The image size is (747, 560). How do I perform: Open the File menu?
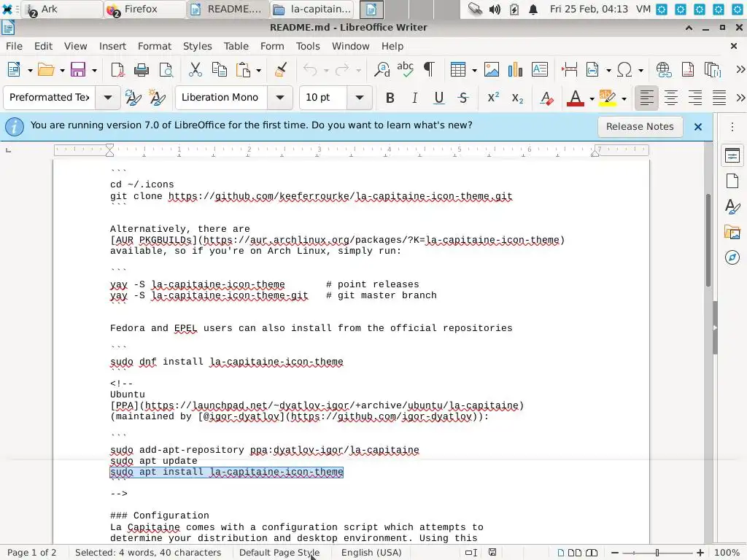pyautogui.click(x=14, y=46)
